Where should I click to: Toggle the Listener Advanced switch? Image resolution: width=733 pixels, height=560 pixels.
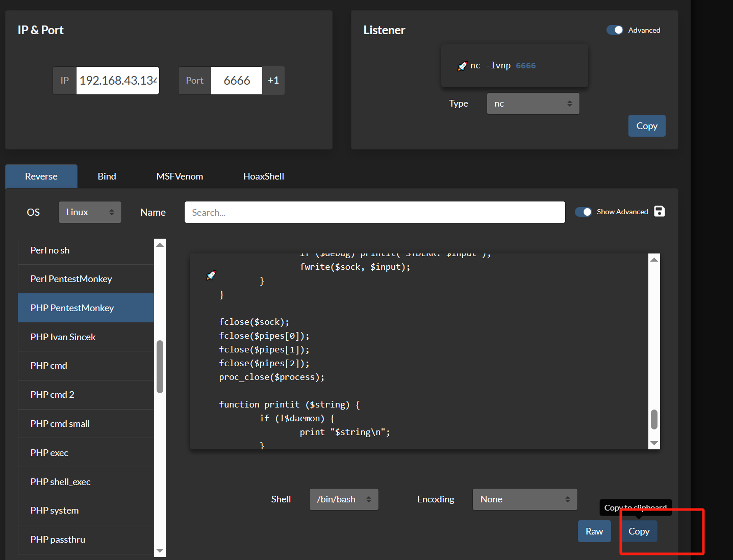click(615, 30)
